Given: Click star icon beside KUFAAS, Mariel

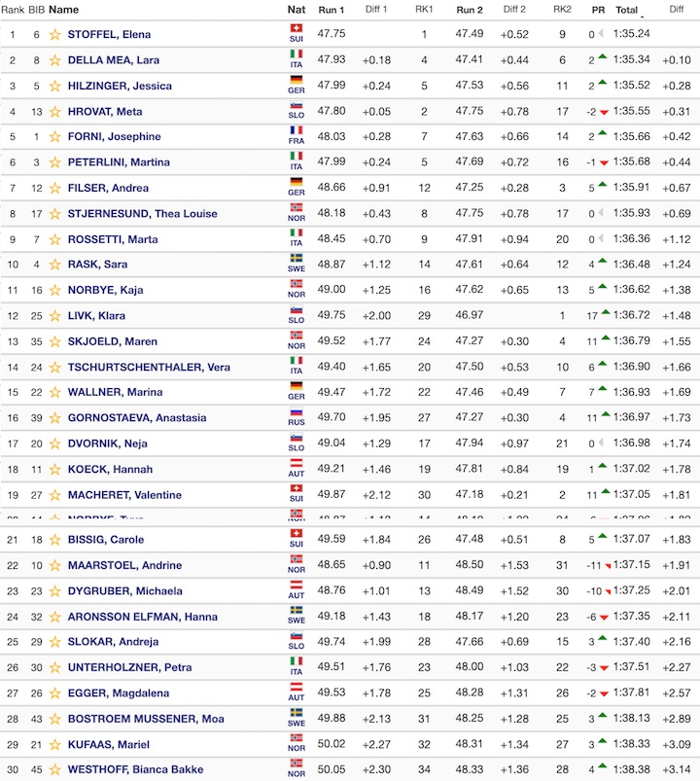Looking at the screenshot, I should [54, 745].
